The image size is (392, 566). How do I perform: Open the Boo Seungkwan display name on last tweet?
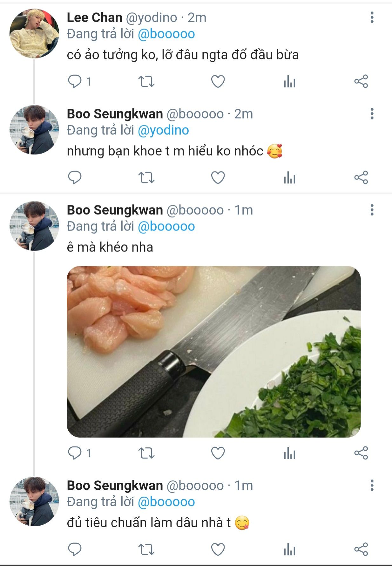[115, 486]
